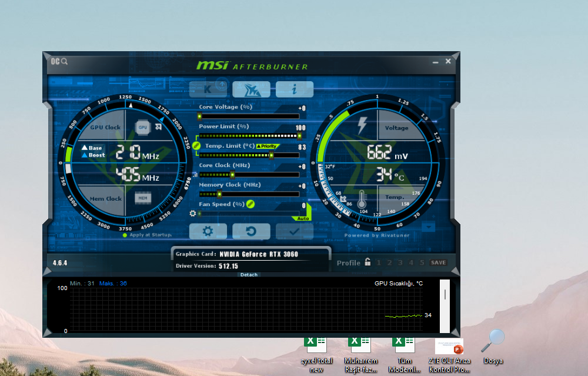Click the monitor graph scrollbar

pyautogui.click(x=445, y=306)
